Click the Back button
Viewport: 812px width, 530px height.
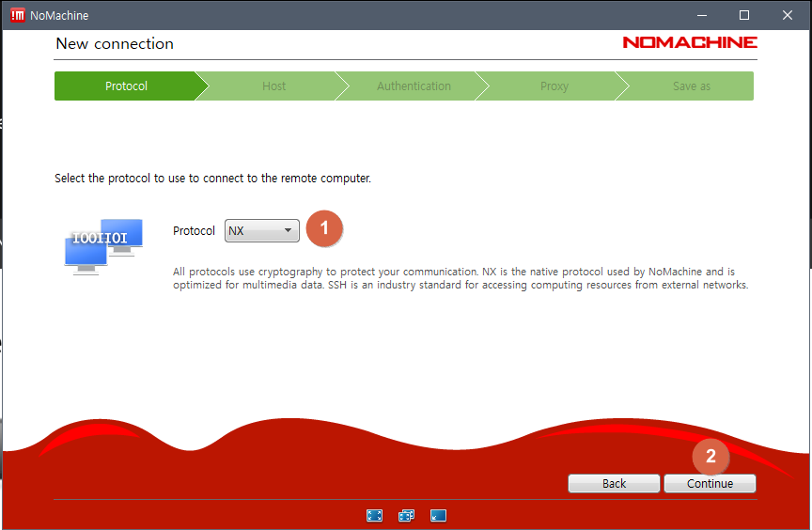pyautogui.click(x=615, y=483)
